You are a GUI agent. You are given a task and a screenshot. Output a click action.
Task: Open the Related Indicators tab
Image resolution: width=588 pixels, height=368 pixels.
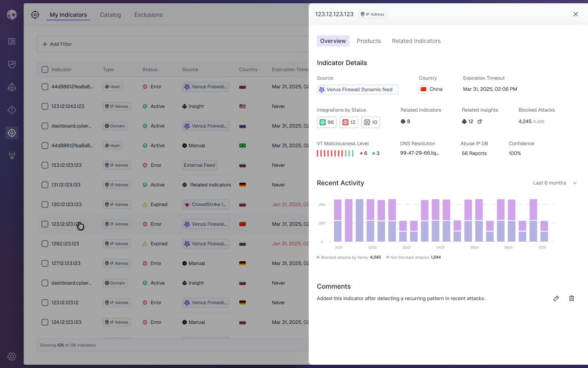416,41
